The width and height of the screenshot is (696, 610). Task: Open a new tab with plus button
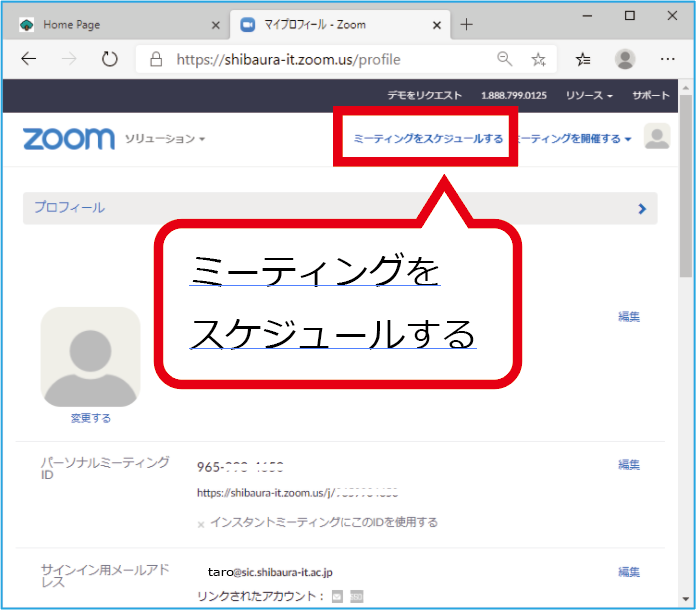coord(466,24)
